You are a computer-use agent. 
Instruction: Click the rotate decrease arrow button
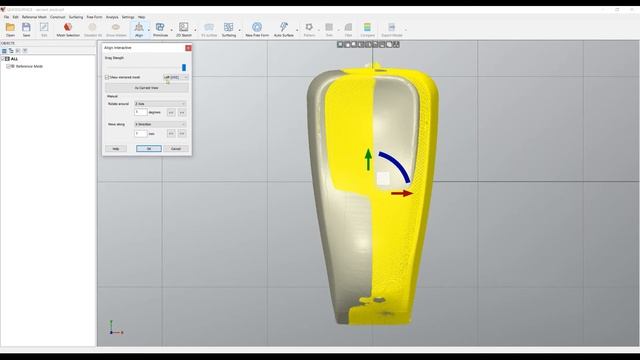coord(171,112)
